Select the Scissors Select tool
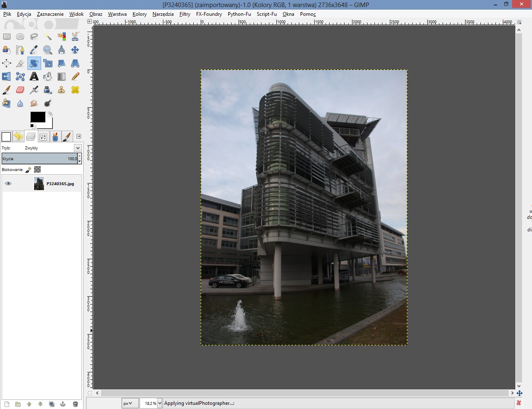Screen dimensions: 532x409 click(75, 37)
